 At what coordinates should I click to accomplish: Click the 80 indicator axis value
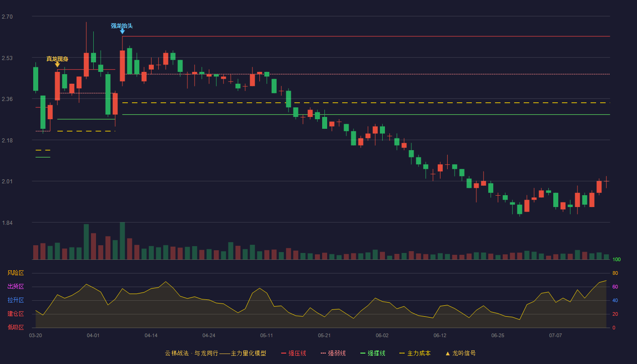coord(615,273)
